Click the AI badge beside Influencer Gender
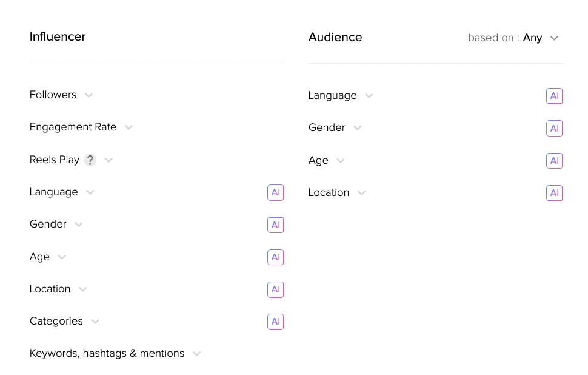 (x=275, y=225)
